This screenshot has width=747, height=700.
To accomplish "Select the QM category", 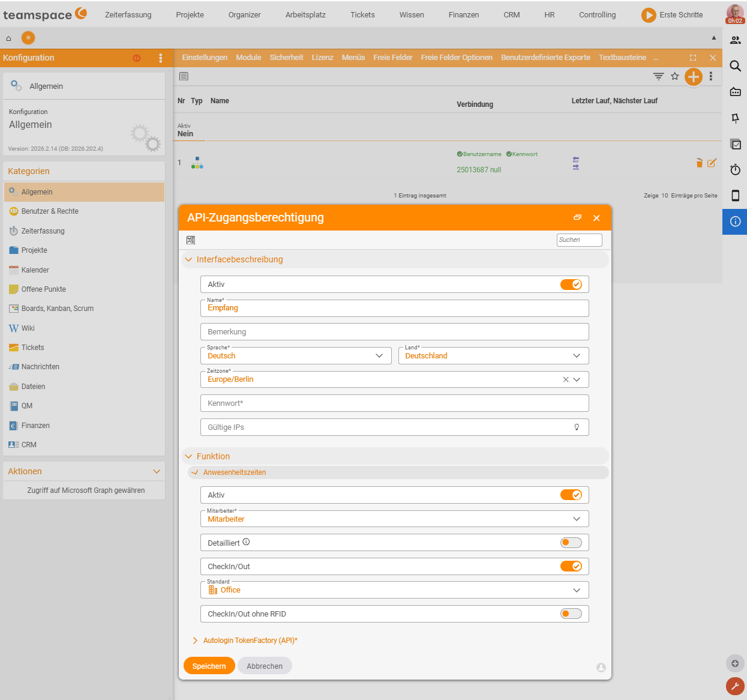I will pyautogui.click(x=84, y=406).
